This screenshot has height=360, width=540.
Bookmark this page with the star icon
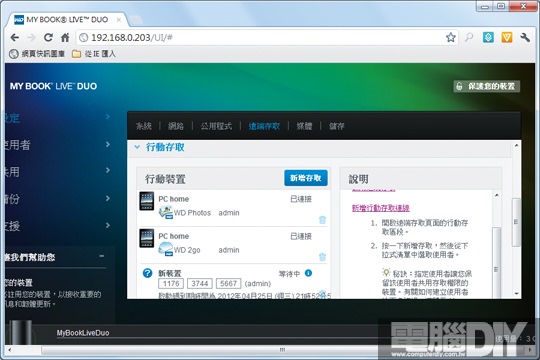tap(450, 37)
